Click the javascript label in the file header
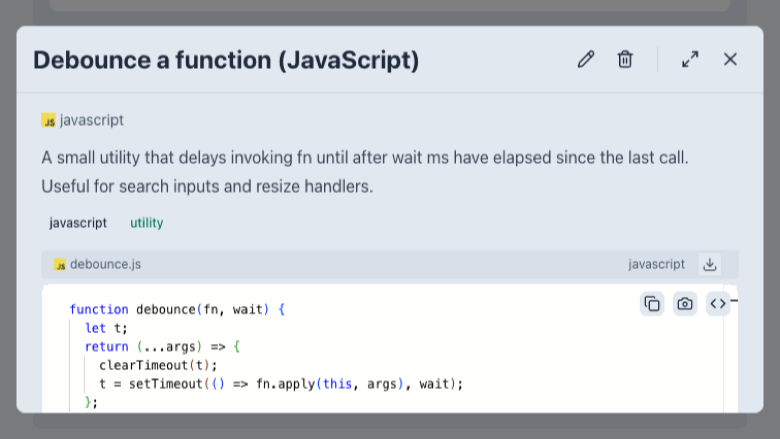780x439 pixels. coord(656,264)
